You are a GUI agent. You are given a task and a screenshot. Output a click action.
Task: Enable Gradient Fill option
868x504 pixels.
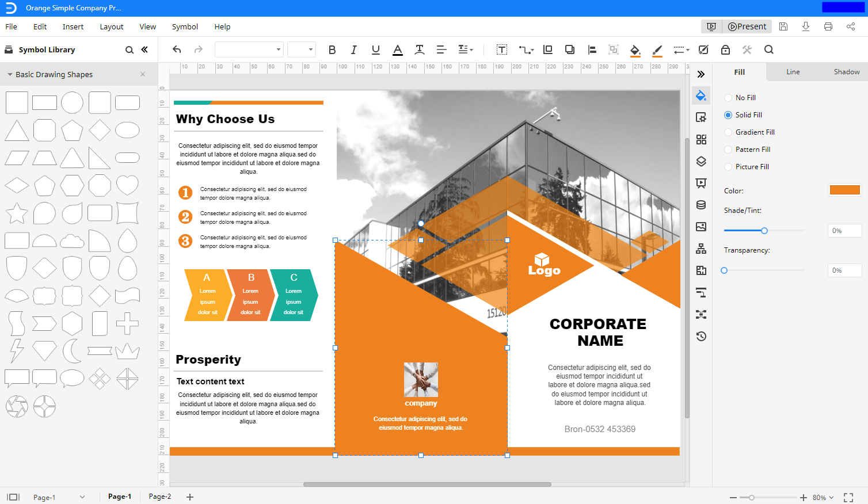[x=727, y=132]
